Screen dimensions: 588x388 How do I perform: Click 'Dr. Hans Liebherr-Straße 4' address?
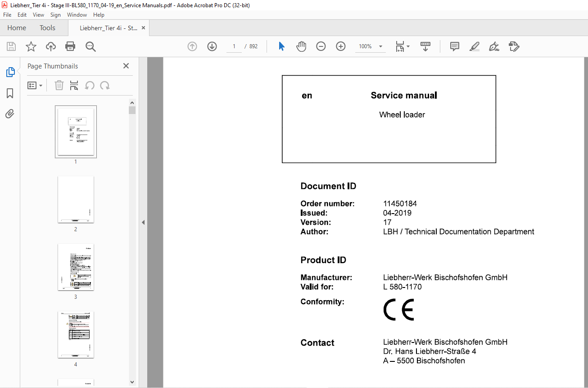pos(430,351)
